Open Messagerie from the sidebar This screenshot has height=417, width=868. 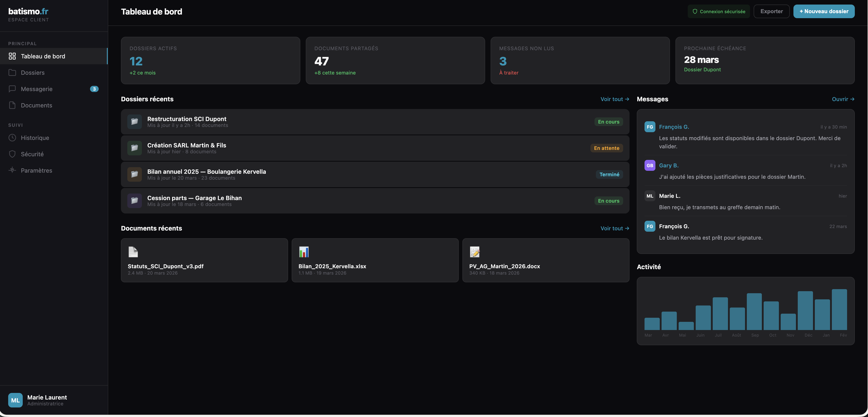click(36, 89)
